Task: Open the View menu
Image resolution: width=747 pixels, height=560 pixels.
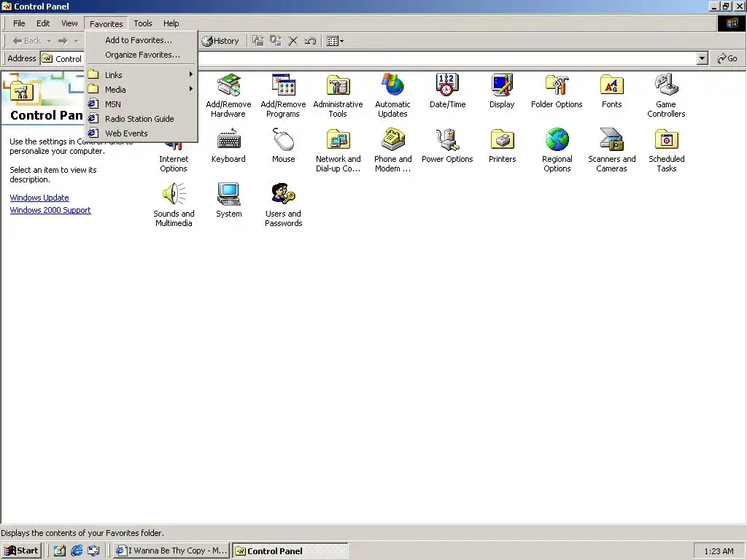Action: [69, 23]
